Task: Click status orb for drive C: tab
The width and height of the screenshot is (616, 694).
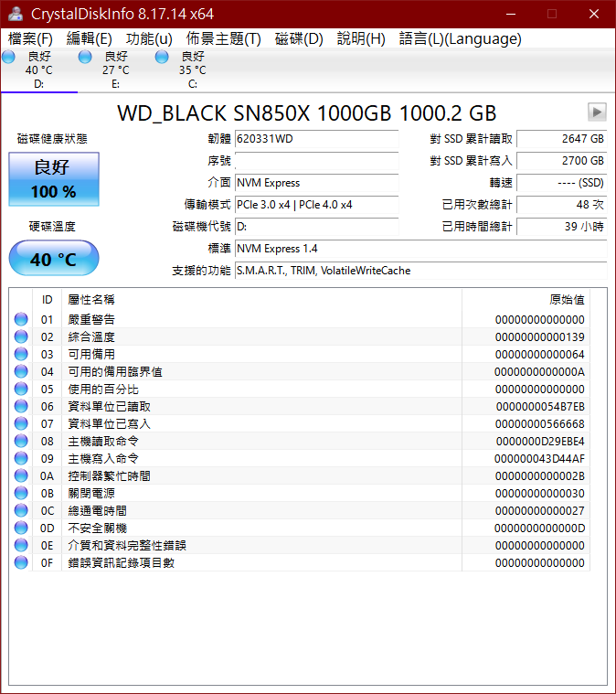Action: (162, 57)
